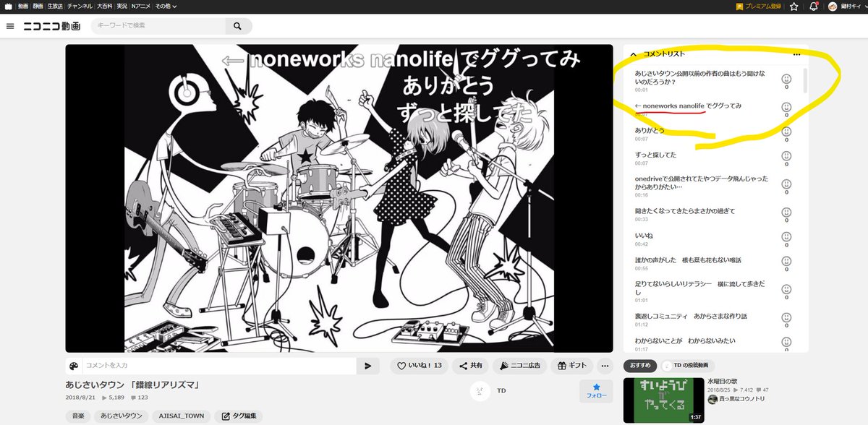Like the comment ずっと探してた with smiley
868x425 pixels.
click(786, 156)
